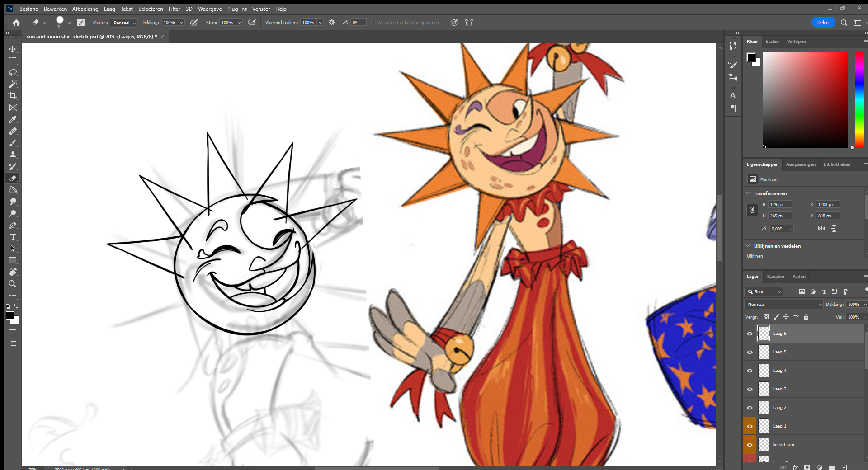Image resolution: width=868 pixels, height=470 pixels.
Task: Open the Filter menu
Action: 175,9
